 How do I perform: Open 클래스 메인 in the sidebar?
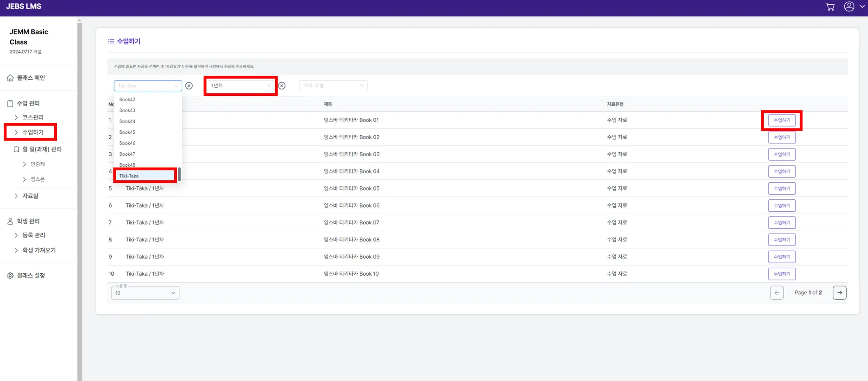click(31, 78)
